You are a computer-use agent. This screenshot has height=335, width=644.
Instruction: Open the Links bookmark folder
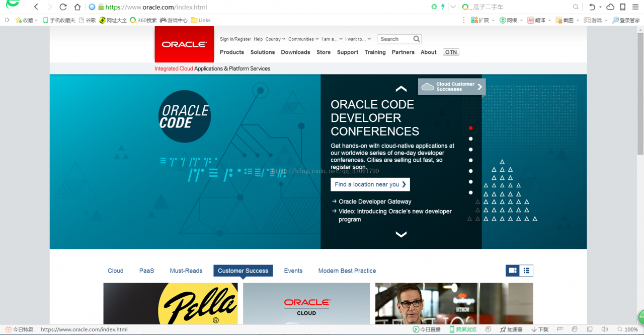(201, 20)
